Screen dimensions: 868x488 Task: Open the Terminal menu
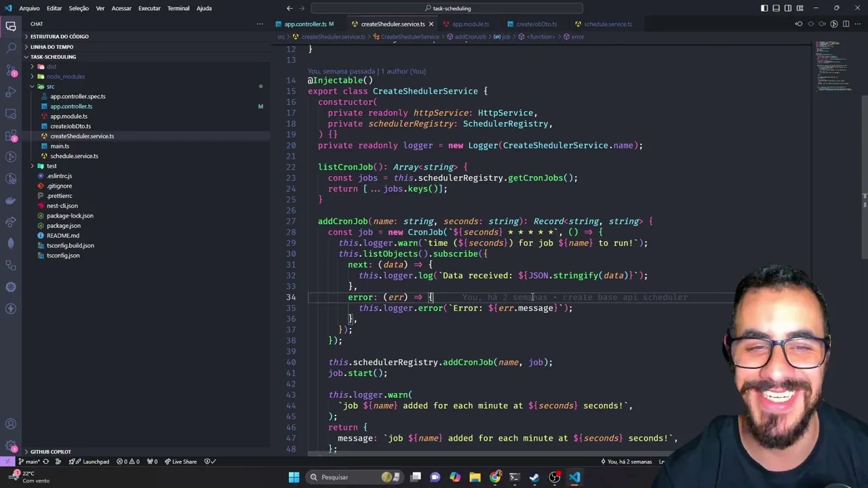click(178, 8)
